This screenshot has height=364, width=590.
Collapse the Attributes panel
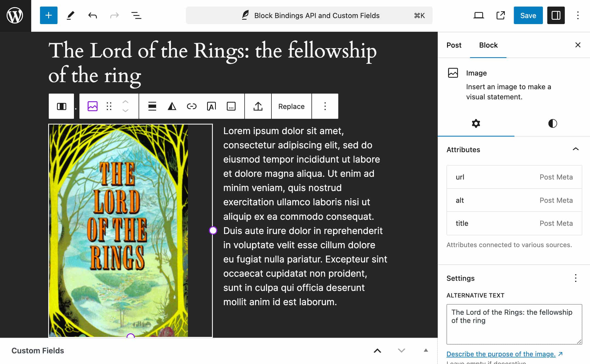click(575, 149)
